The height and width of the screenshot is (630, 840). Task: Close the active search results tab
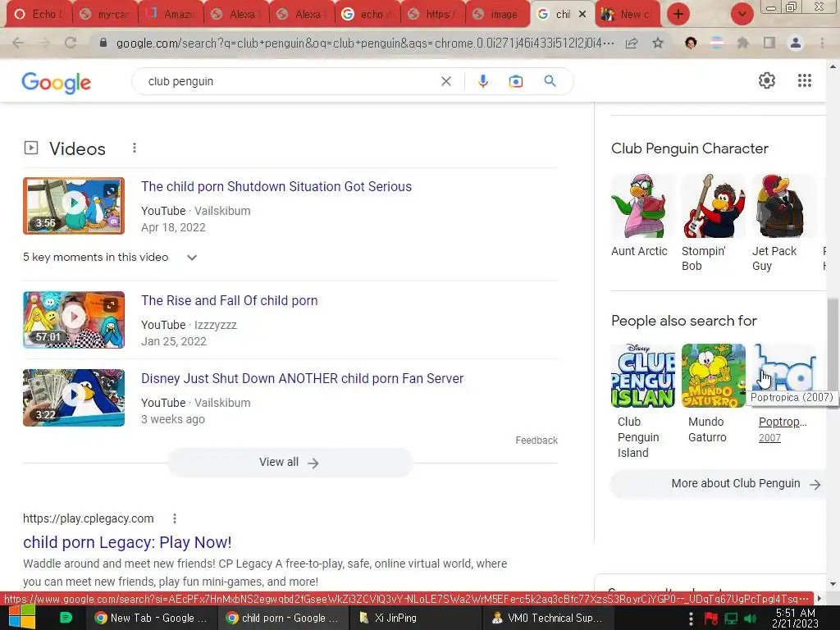582,15
